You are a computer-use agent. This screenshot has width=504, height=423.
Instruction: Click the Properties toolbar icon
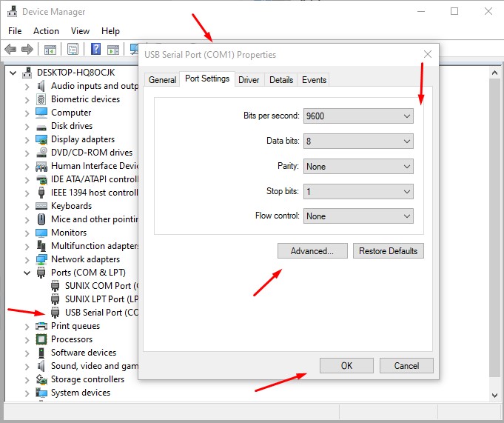[x=73, y=49]
